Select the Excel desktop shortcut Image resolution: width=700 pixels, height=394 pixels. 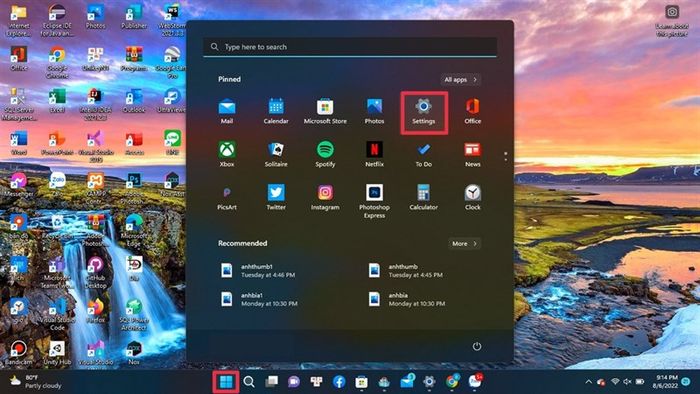[57, 100]
